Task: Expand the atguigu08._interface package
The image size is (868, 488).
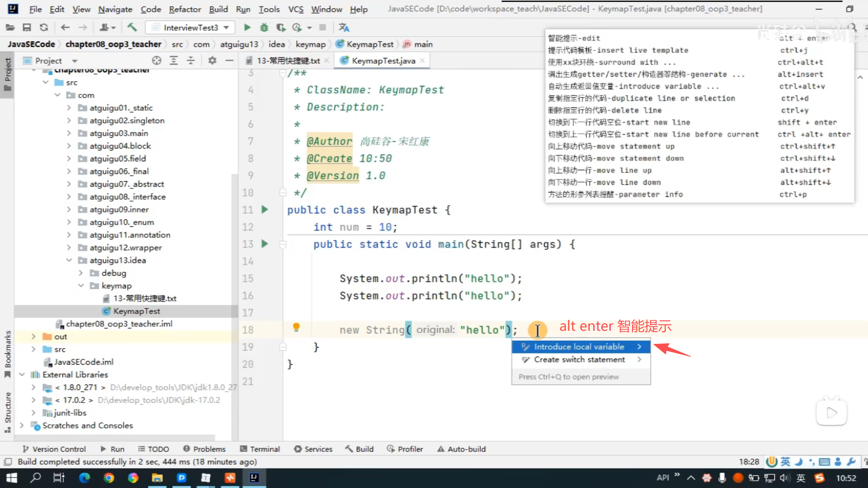Action: 69,197
